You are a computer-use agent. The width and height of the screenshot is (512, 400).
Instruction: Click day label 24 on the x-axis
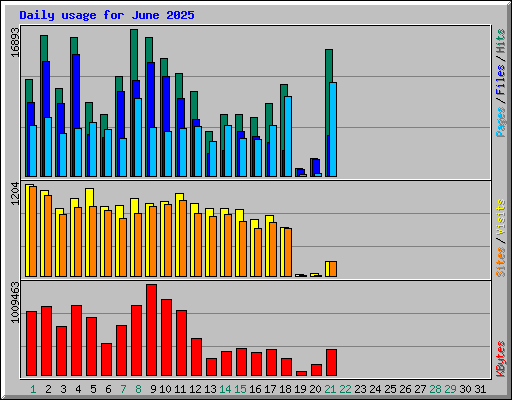(x=375, y=389)
